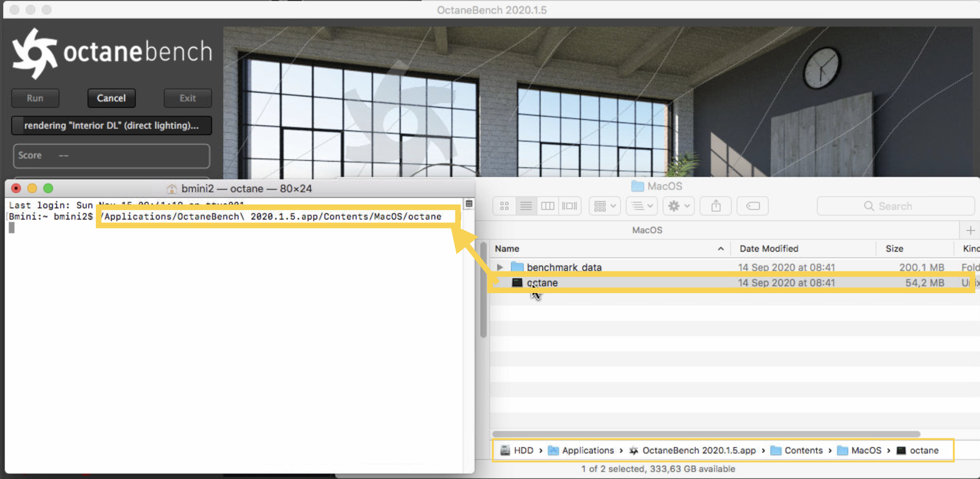Screen dimensions: 980x479
Task: Switch Finder to gallery view
Action: tap(570, 206)
